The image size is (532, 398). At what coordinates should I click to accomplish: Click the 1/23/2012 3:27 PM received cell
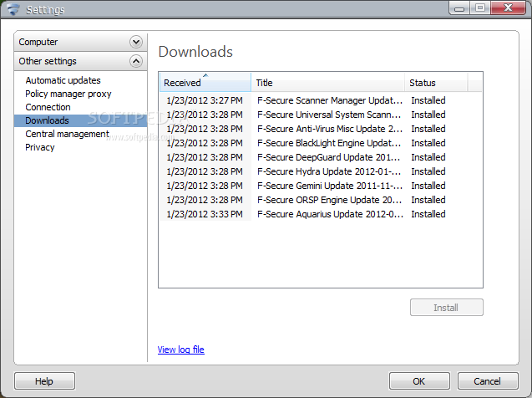pos(205,100)
